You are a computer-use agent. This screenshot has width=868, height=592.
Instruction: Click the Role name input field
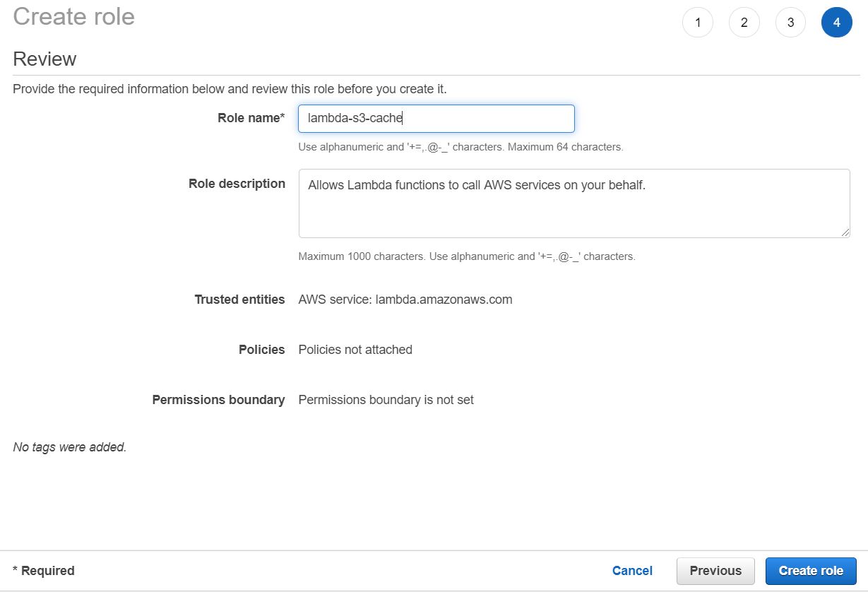coord(436,119)
